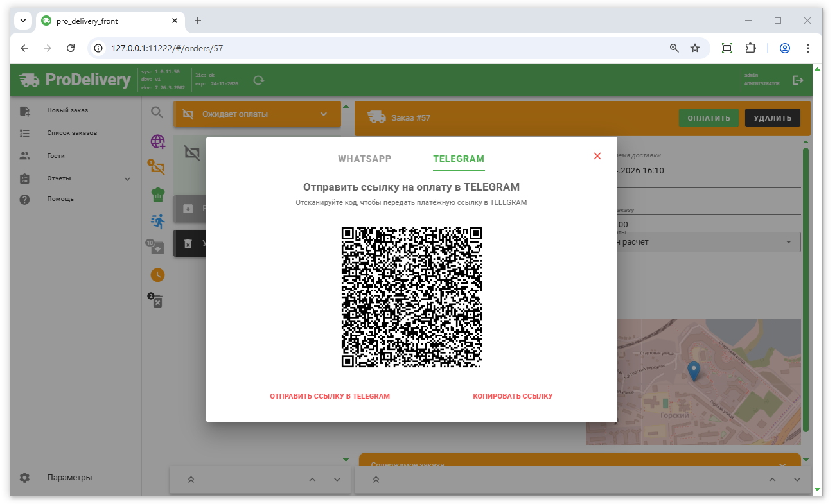
Task: Open the Ожидает оплаты status dropdown
Action: (323, 114)
